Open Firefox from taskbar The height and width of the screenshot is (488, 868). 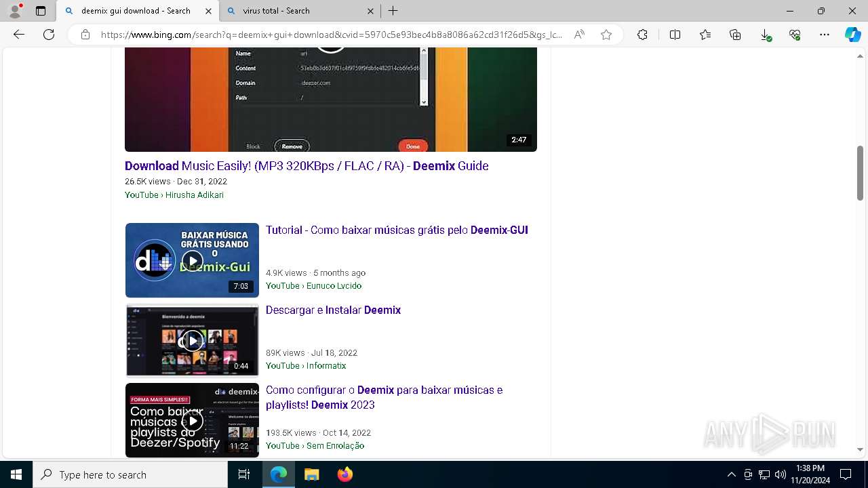[x=344, y=474]
